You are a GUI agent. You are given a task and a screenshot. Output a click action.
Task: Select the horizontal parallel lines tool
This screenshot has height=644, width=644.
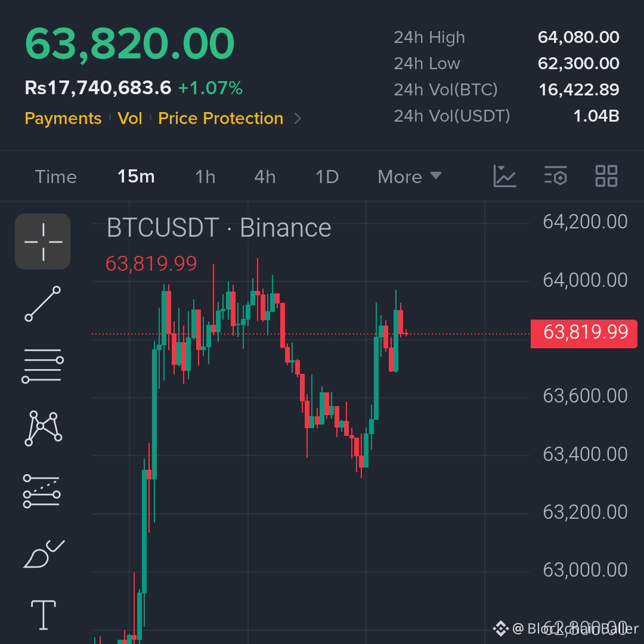[x=43, y=366]
